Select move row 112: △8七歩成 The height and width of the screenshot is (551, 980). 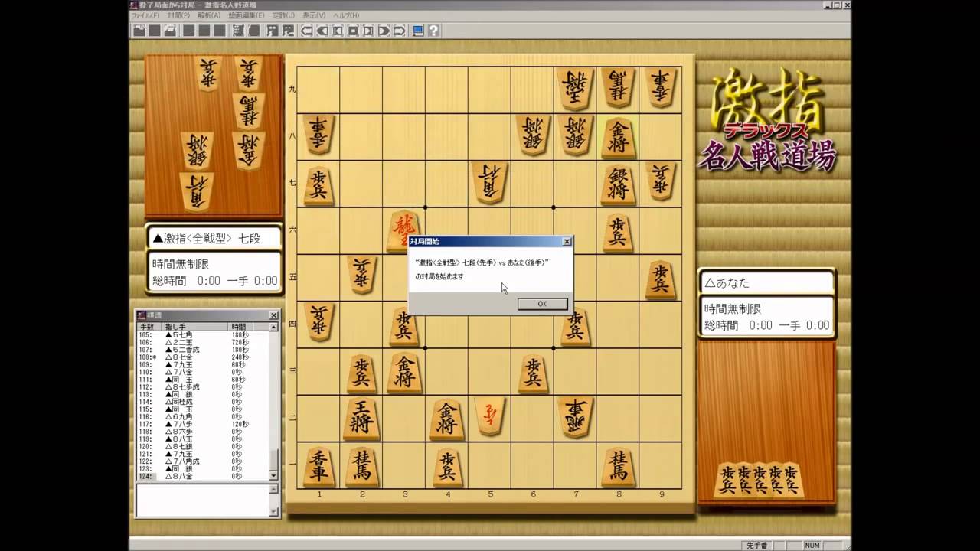pyautogui.click(x=203, y=387)
